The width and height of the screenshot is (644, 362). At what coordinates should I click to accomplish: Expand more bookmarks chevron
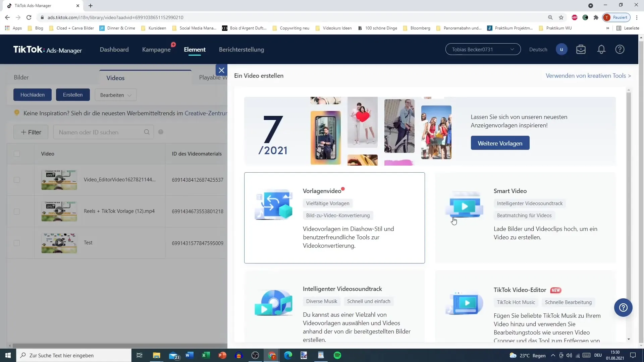607,28
